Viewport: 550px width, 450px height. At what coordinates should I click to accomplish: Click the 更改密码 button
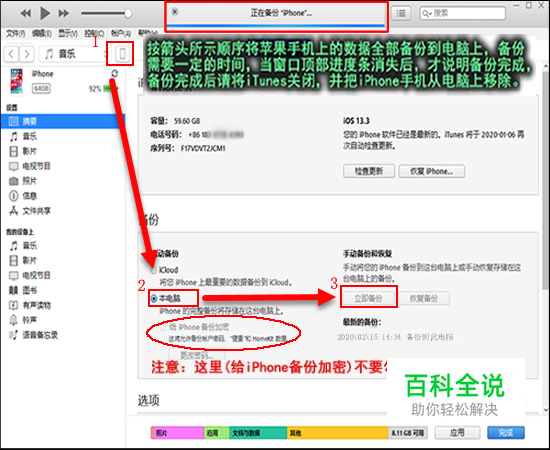197,355
